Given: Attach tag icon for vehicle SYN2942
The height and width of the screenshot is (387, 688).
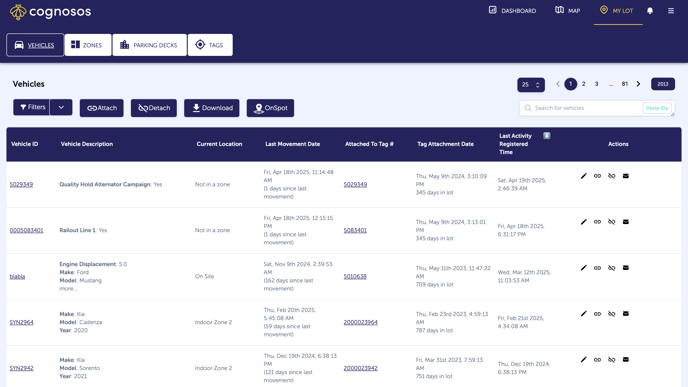Looking at the screenshot, I should click(598, 360).
